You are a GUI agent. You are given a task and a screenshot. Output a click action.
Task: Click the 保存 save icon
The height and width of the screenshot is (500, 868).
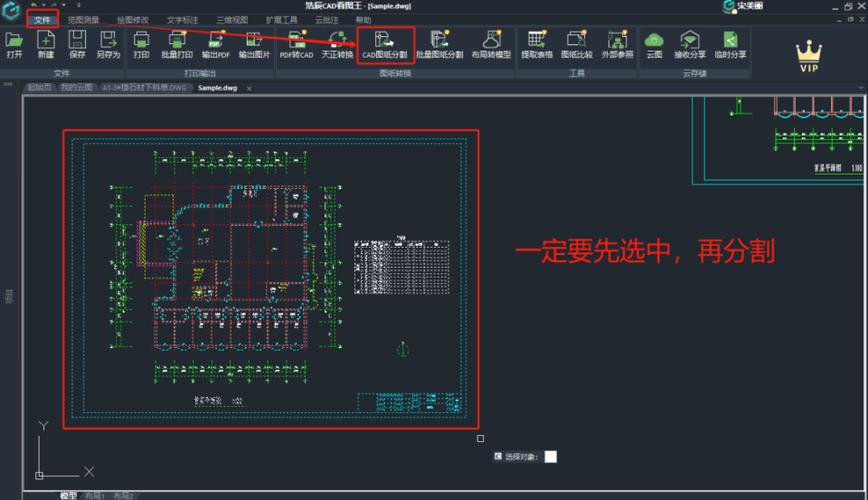pyautogui.click(x=77, y=44)
